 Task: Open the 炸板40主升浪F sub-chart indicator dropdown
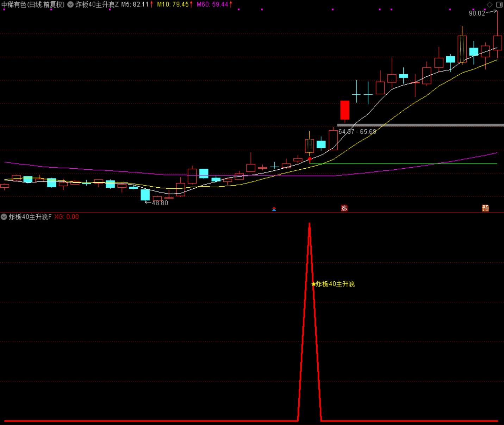pos(4,217)
